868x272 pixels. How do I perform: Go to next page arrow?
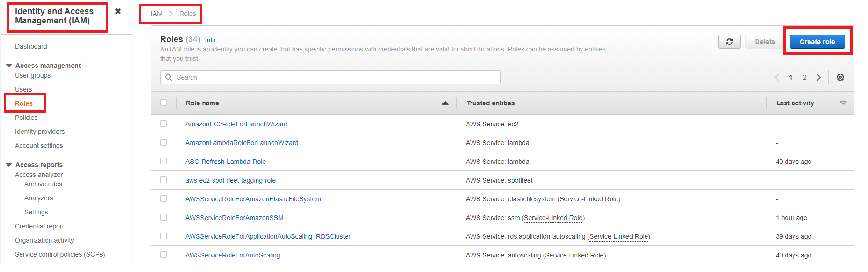[x=819, y=77]
